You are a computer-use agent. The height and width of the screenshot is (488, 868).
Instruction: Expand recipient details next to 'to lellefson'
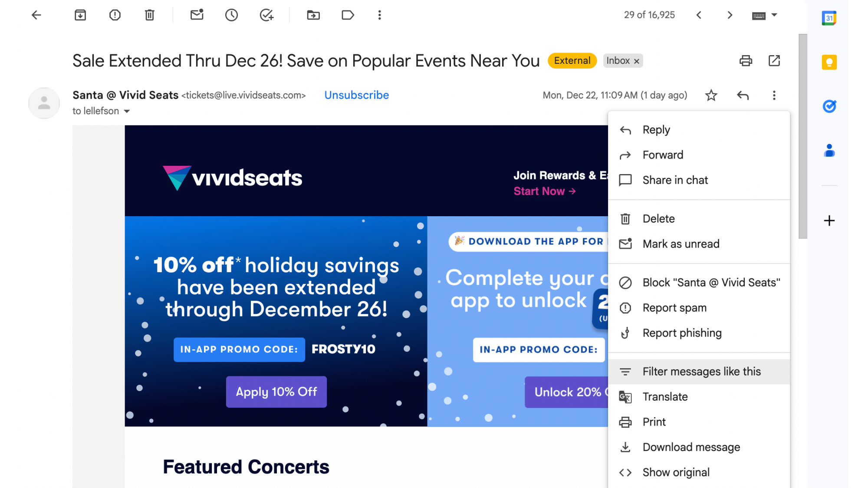pyautogui.click(x=127, y=111)
